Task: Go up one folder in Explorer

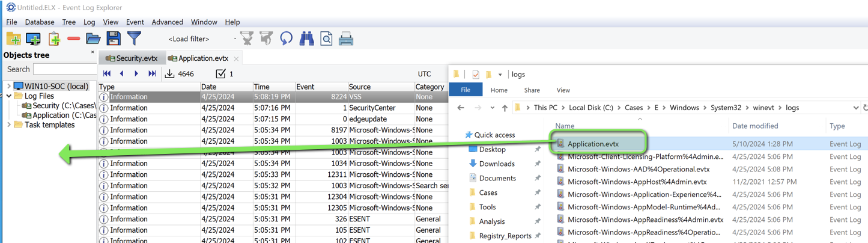Action: (x=505, y=108)
